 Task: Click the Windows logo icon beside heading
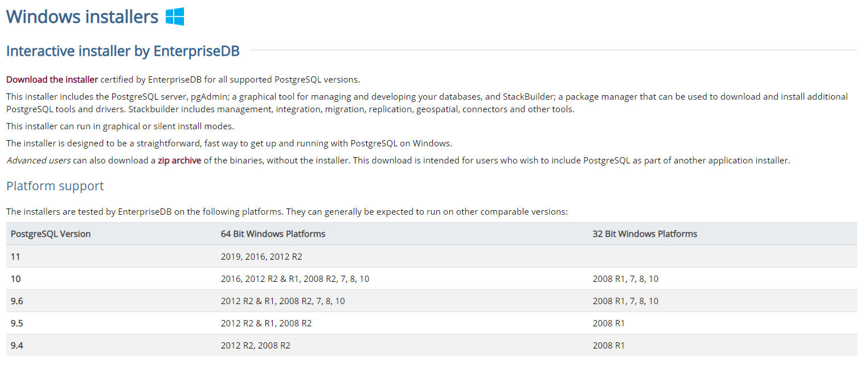175,17
